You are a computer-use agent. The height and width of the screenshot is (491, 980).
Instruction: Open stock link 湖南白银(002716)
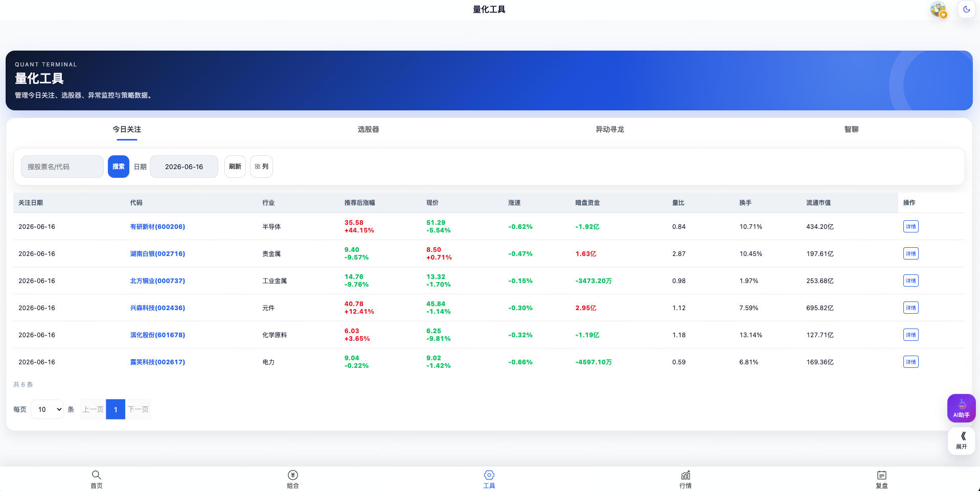tap(157, 254)
